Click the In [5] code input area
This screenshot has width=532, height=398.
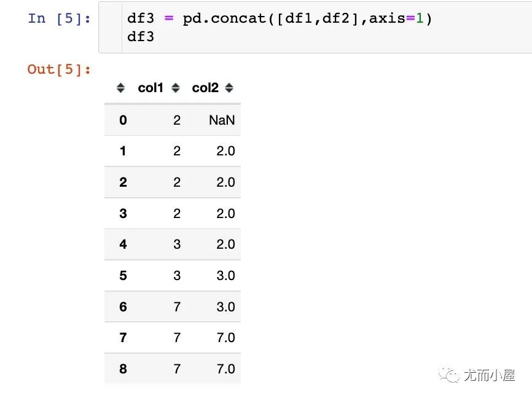click(x=315, y=27)
